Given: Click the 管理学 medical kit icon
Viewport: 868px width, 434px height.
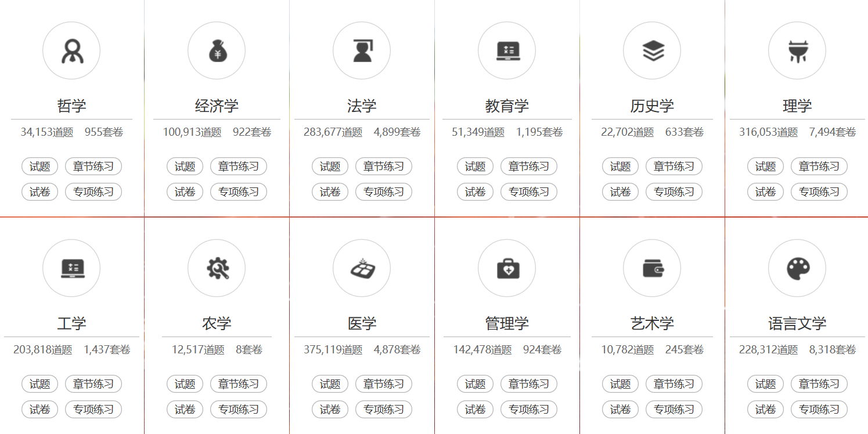Looking at the screenshot, I should pyautogui.click(x=507, y=269).
